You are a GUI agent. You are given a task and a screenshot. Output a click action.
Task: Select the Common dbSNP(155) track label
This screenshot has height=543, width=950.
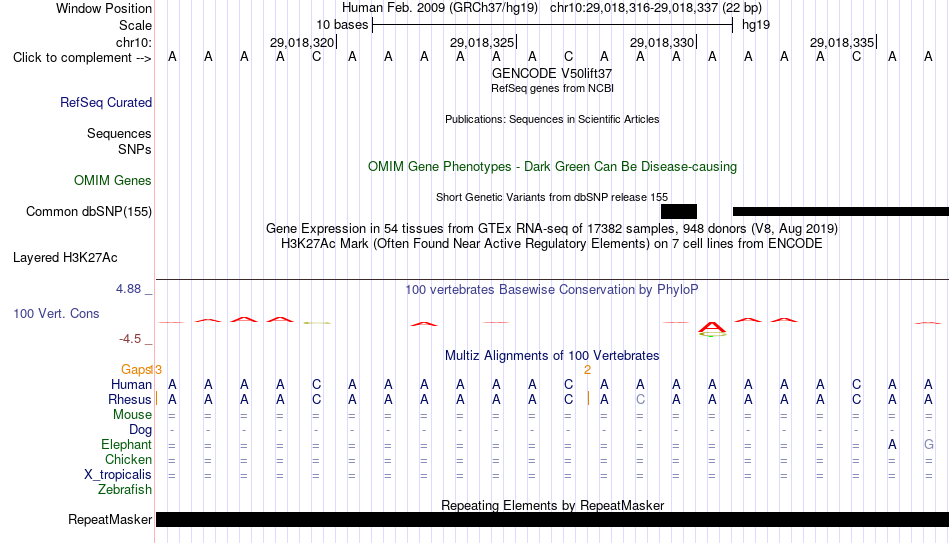88,212
